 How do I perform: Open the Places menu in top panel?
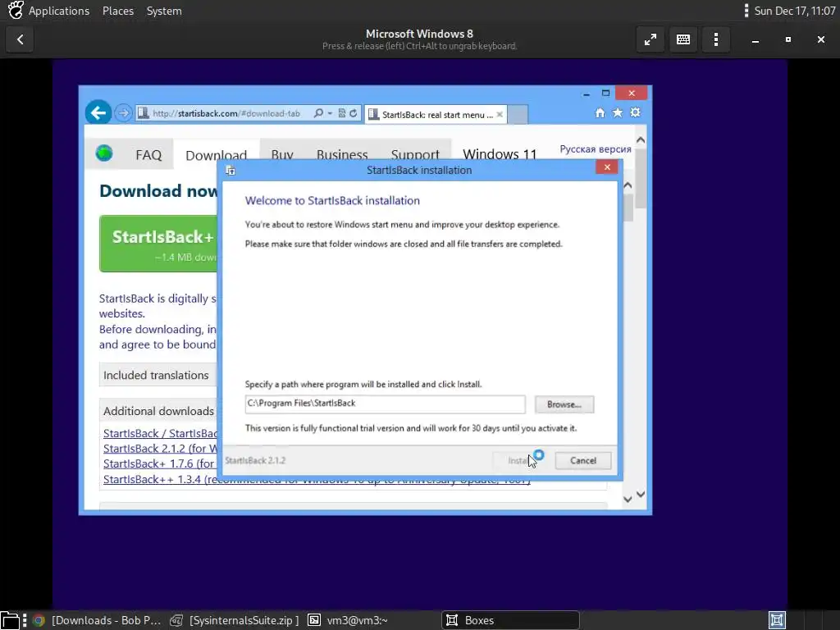pyautogui.click(x=118, y=11)
